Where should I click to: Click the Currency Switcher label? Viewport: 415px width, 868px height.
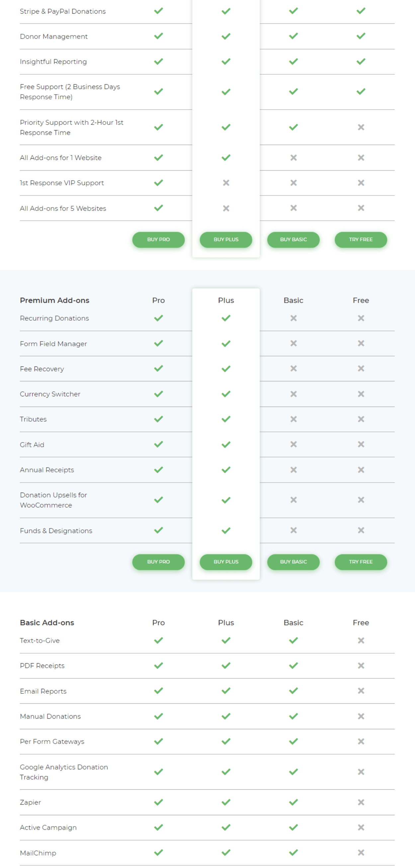pyautogui.click(x=50, y=394)
